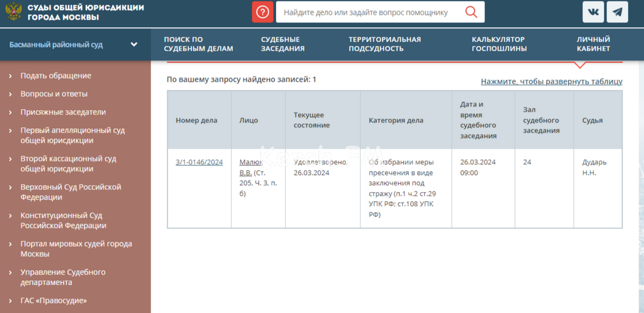
Task: Open Управление Судебного департамента link
Action: tap(63, 277)
